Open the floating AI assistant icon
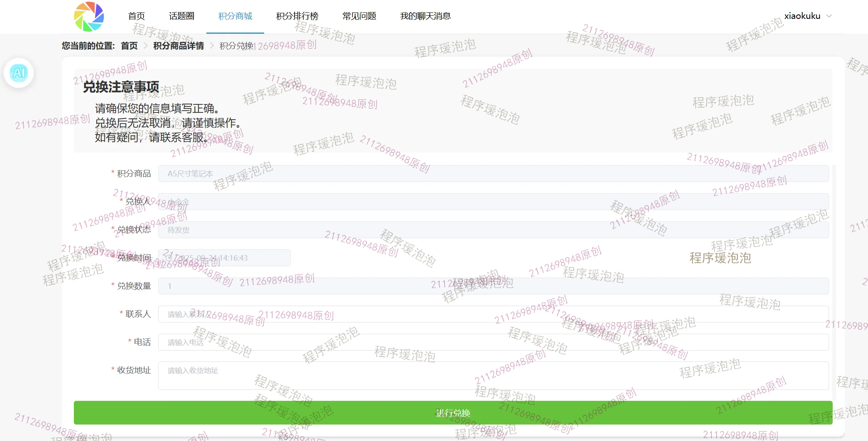The width and height of the screenshot is (868, 441). [19, 73]
